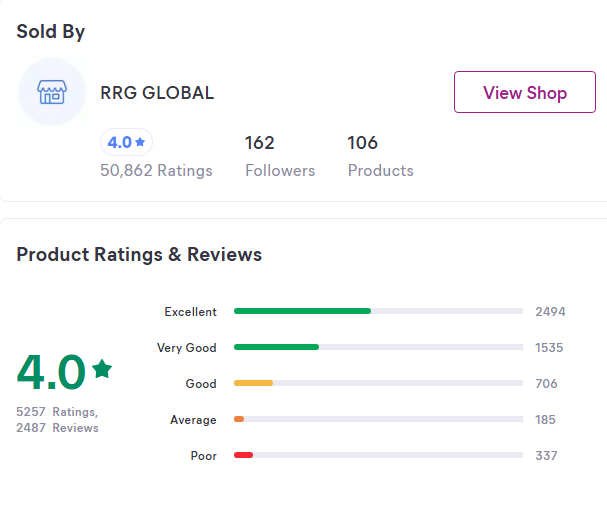Click the 5257 Ratings, 2487 Reviews text

57,420
